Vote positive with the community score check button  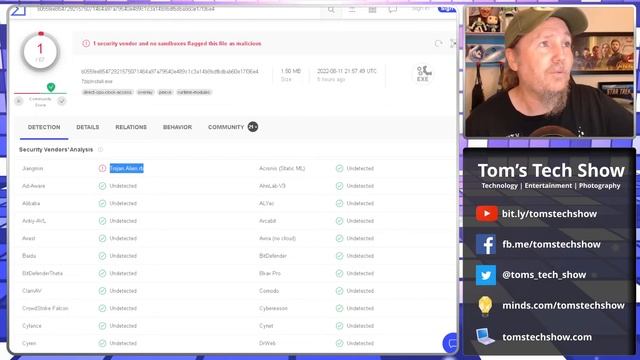coord(62,101)
